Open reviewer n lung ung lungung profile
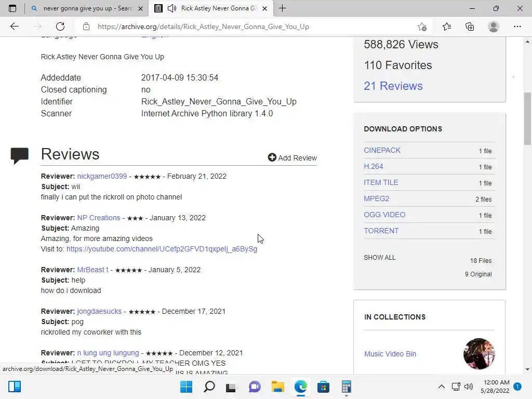Screen dimensions: 532x399 point(108,353)
